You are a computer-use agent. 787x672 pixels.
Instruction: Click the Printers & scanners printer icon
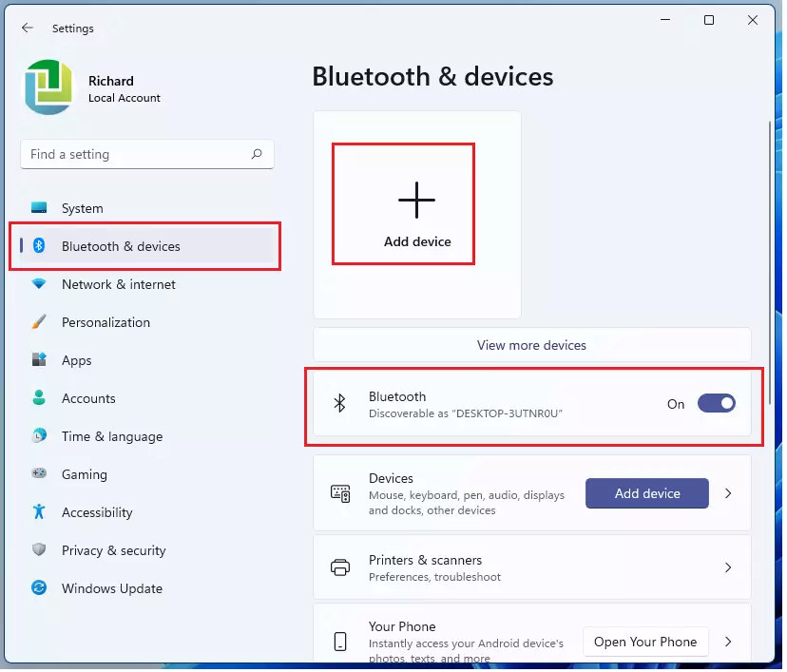341,569
